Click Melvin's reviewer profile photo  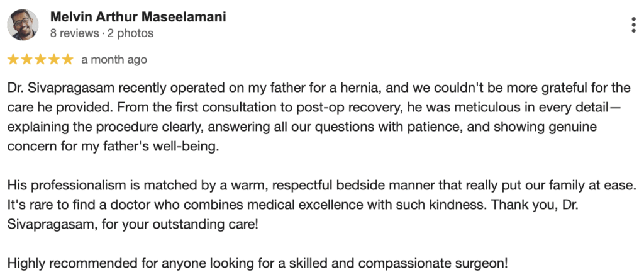click(23, 25)
